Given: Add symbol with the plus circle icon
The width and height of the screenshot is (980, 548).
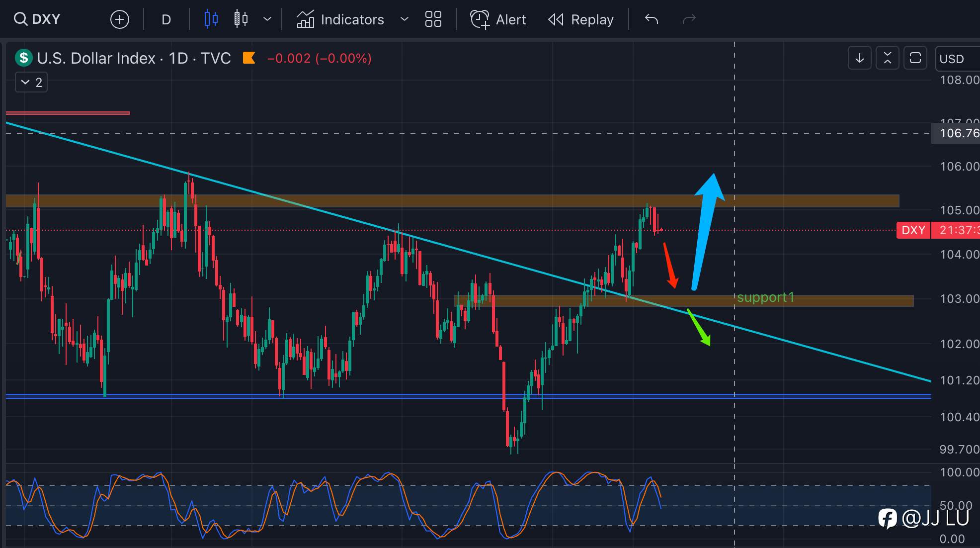Looking at the screenshot, I should point(119,20).
